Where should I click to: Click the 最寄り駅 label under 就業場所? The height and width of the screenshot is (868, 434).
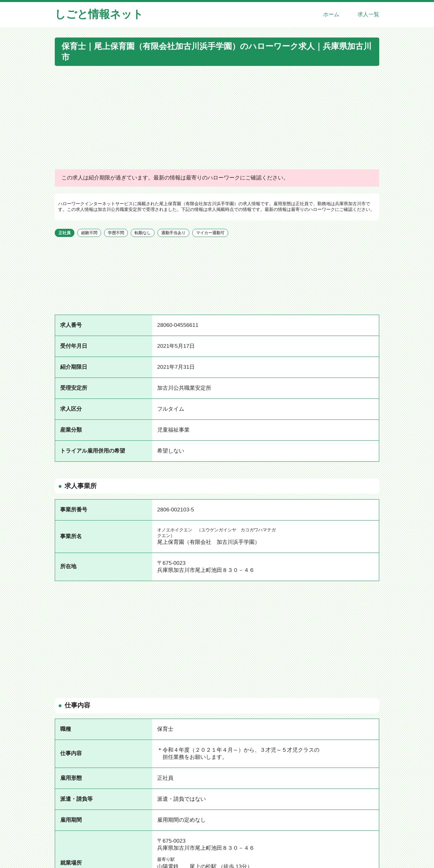pyautogui.click(x=166, y=859)
